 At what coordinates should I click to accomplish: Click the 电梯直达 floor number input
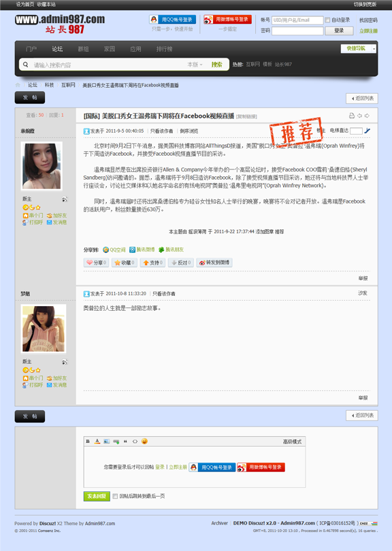click(356, 131)
